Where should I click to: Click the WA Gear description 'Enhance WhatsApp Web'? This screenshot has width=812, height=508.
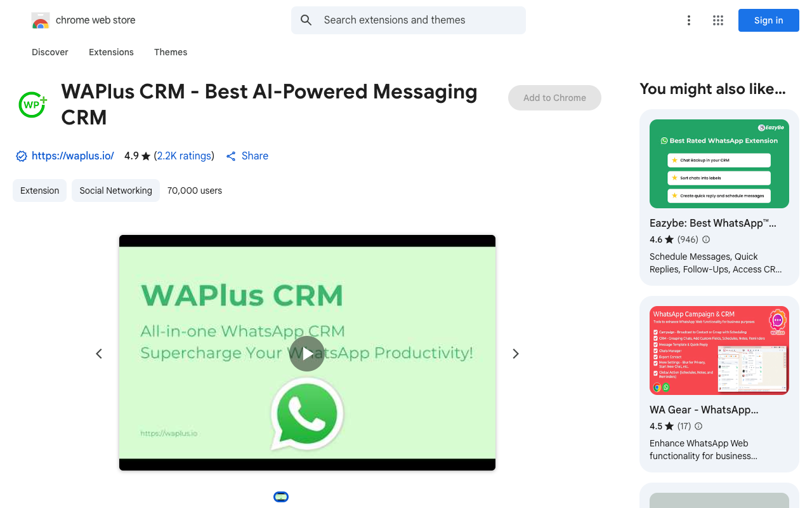[x=704, y=450]
